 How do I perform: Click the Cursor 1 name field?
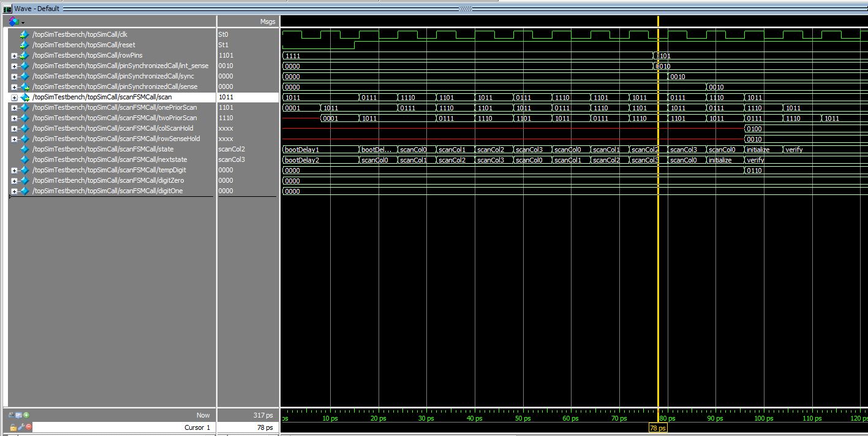tap(197, 427)
